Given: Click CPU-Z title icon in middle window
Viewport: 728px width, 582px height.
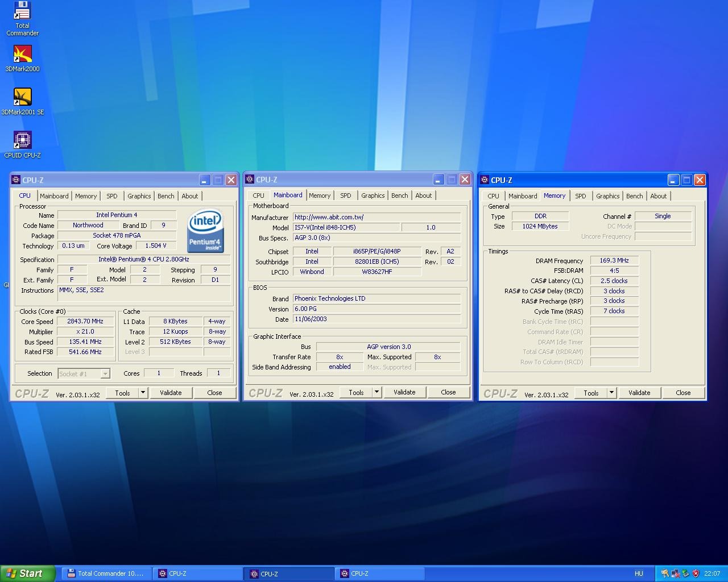Looking at the screenshot, I should click(250, 180).
